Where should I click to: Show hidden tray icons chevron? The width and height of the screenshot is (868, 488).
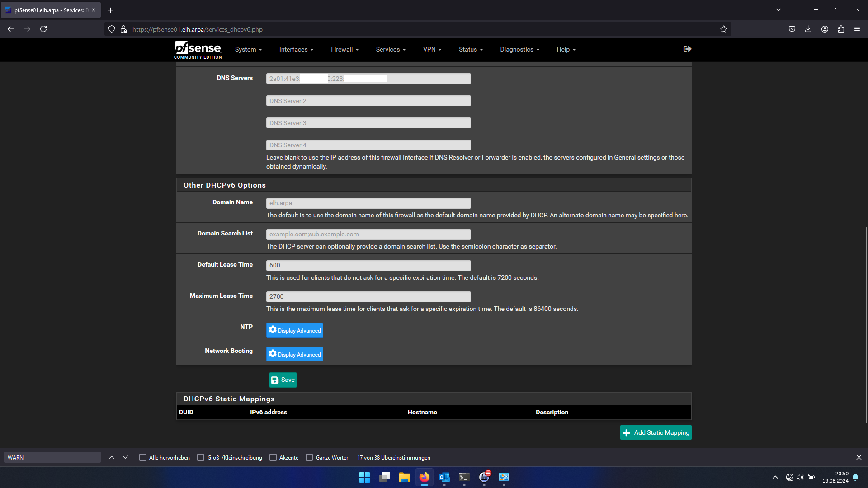775,477
